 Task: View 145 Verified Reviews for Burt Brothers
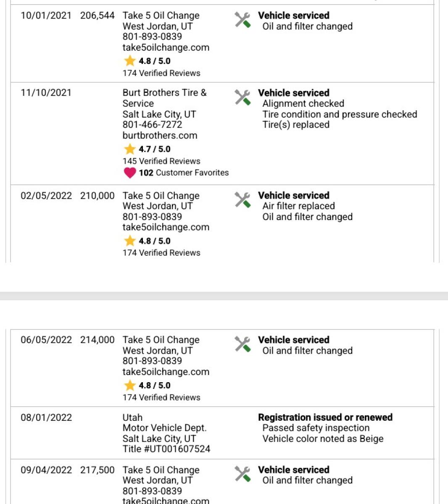click(161, 161)
